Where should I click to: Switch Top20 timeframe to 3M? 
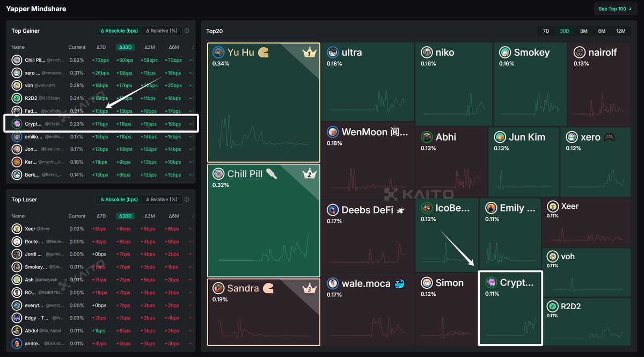[583, 31]
